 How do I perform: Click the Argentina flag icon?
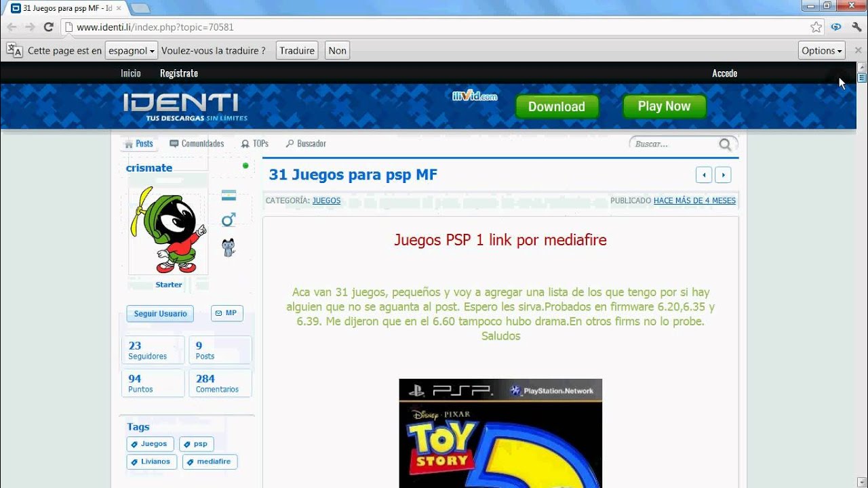[229, 196]
